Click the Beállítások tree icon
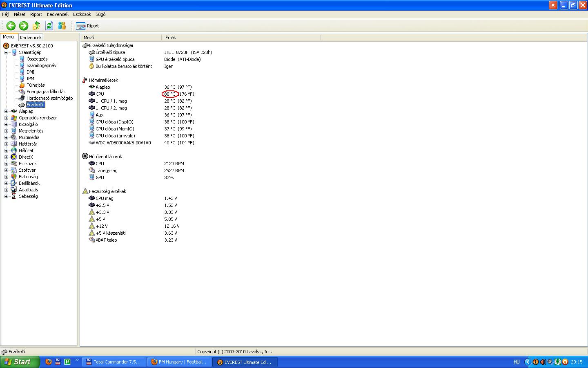The height and width of the screenshot is (368, 588). click(x=14, y=183)
